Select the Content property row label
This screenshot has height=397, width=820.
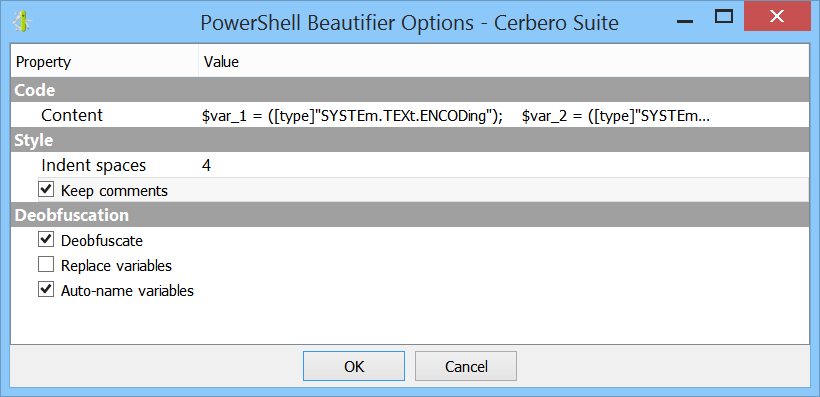tap(72, 116)
